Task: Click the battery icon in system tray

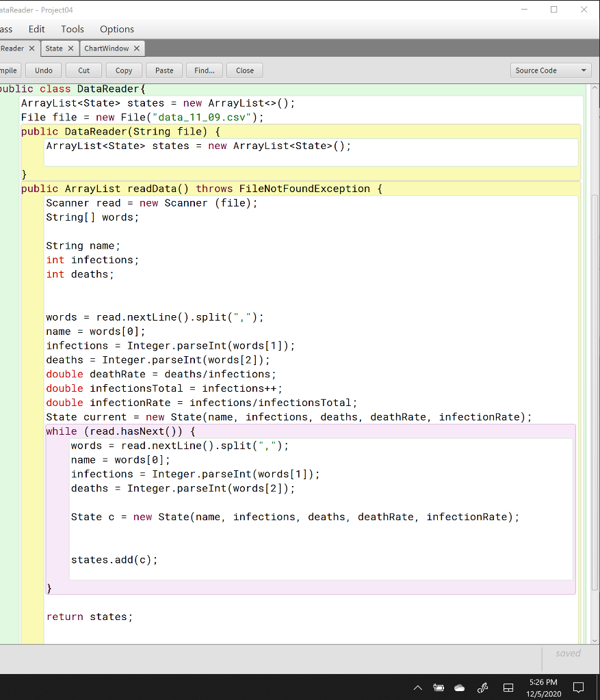Action: point(439,687)
